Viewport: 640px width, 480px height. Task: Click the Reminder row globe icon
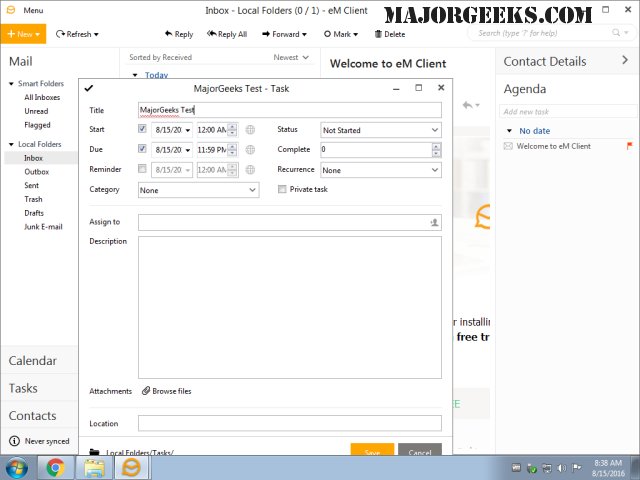point(250,170)
